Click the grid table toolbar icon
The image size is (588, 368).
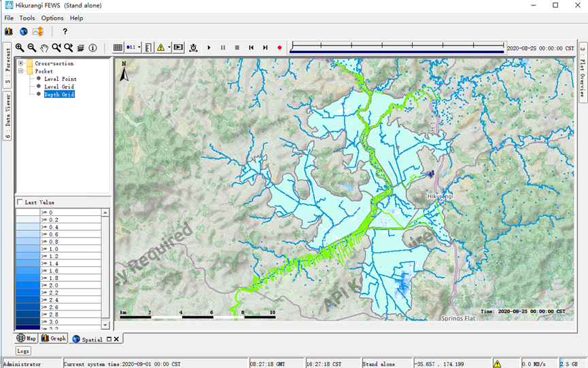[118, 48]
